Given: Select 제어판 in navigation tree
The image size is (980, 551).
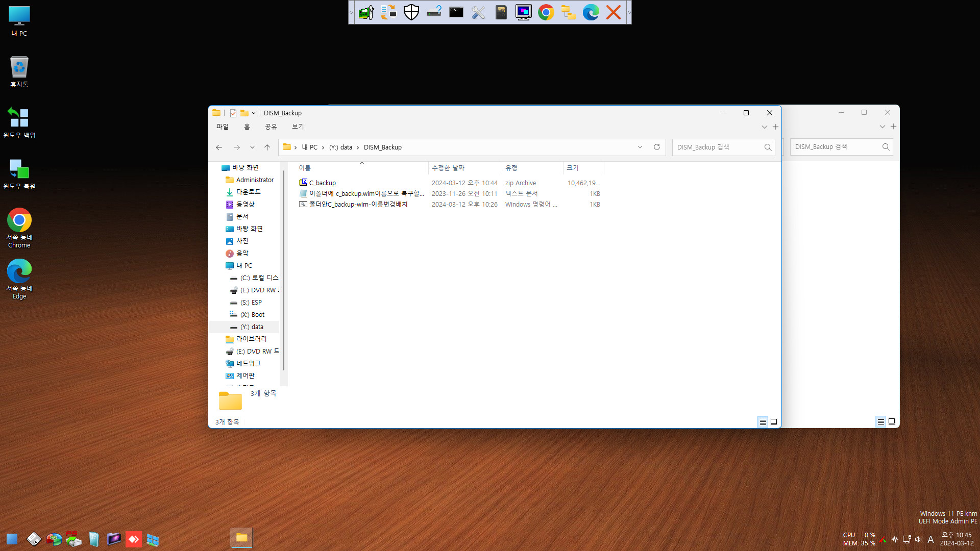Looking at the screenshot, I should click(240, 376).
